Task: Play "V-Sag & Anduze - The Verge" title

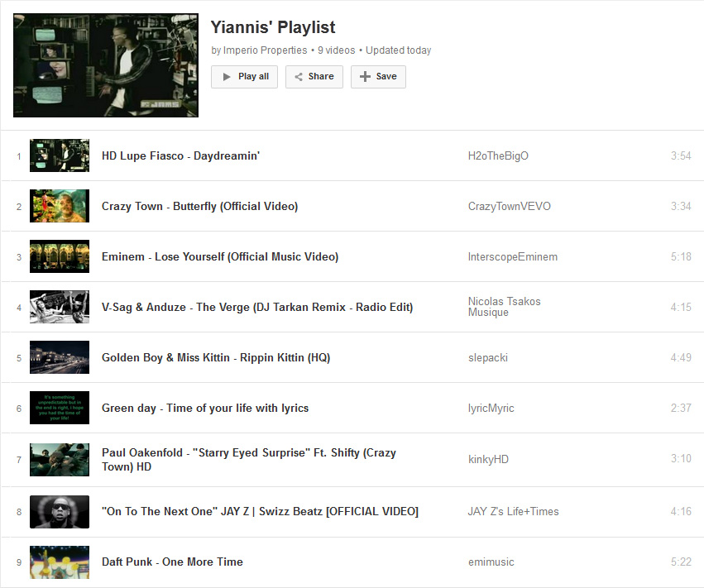Action: click(257, 307)
